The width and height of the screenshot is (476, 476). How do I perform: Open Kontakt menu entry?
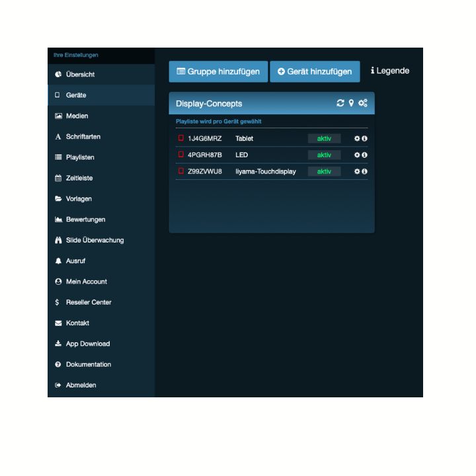[101, 323]
